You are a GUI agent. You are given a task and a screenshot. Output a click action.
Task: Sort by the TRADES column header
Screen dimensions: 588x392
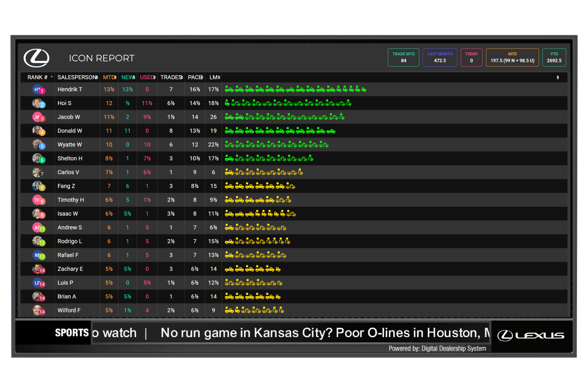click(x=171, y=77)
